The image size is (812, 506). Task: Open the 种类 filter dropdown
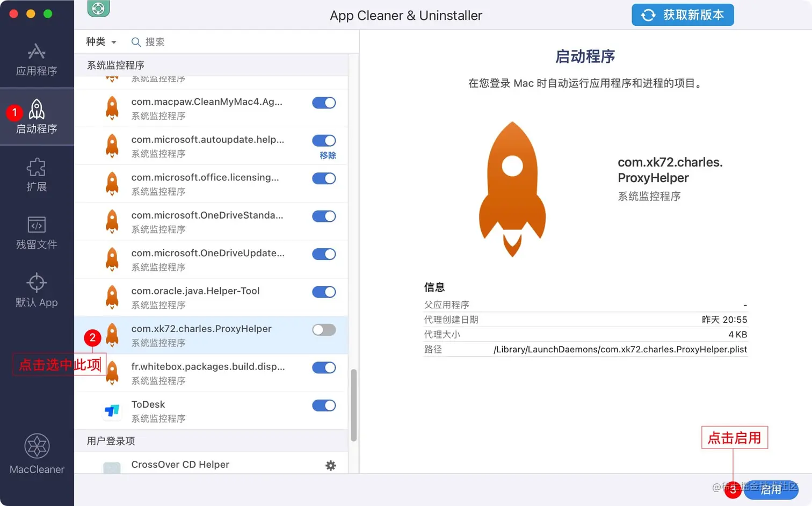tap(101, 42)
